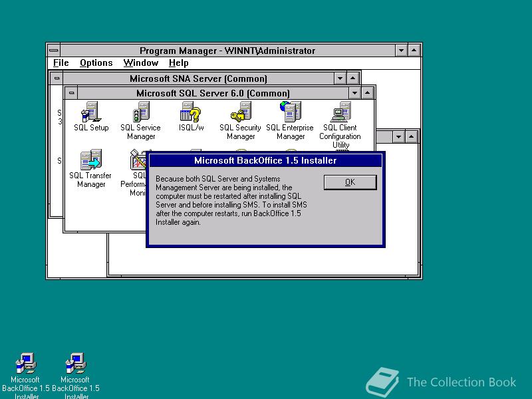Open the Help menu
Image resolution: width=532 pixels, height=399 pixels.
[x=178, y=63]
